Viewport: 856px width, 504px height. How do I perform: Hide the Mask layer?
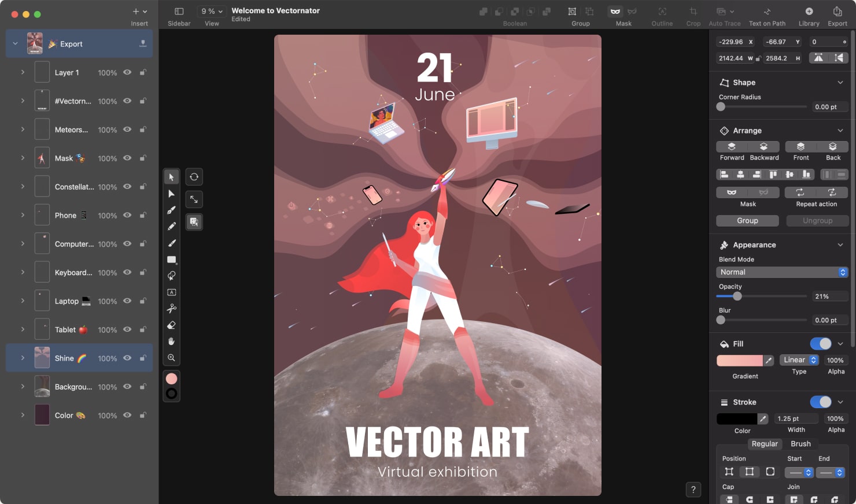127,158
